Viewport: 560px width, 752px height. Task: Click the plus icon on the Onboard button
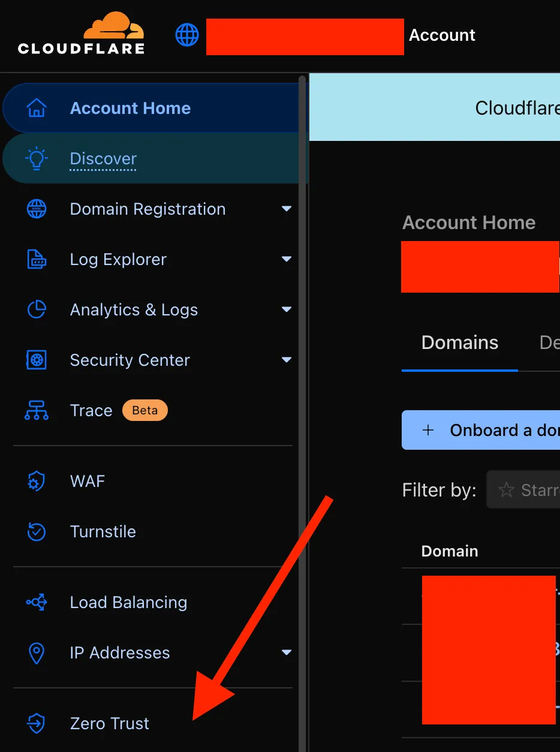(428, 430)
